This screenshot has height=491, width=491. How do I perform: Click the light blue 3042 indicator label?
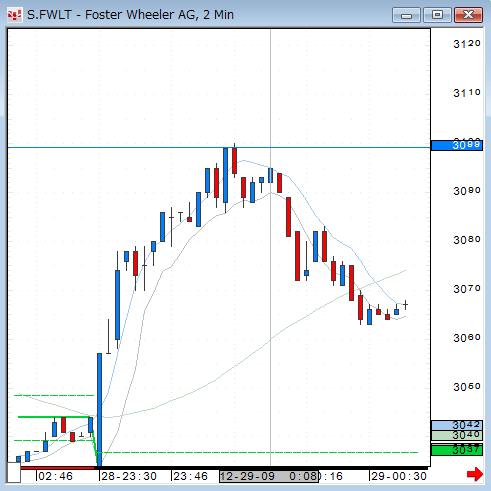point(457,425)
